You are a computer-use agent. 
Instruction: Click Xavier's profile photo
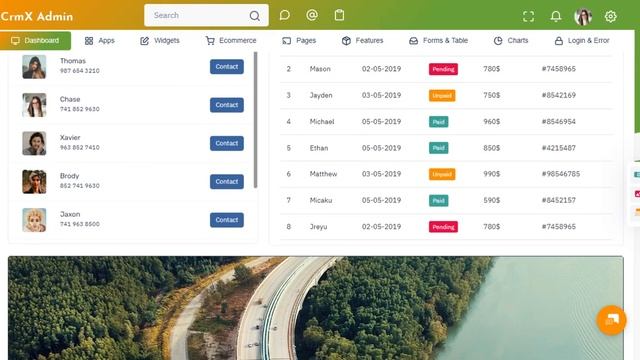pos(34,143)
